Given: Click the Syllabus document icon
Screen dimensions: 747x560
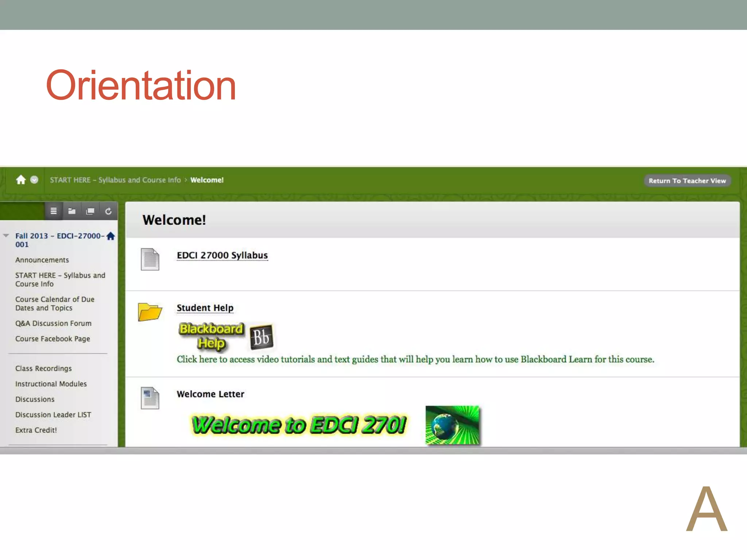Looking at the screenshot, I should pos(150,259).
